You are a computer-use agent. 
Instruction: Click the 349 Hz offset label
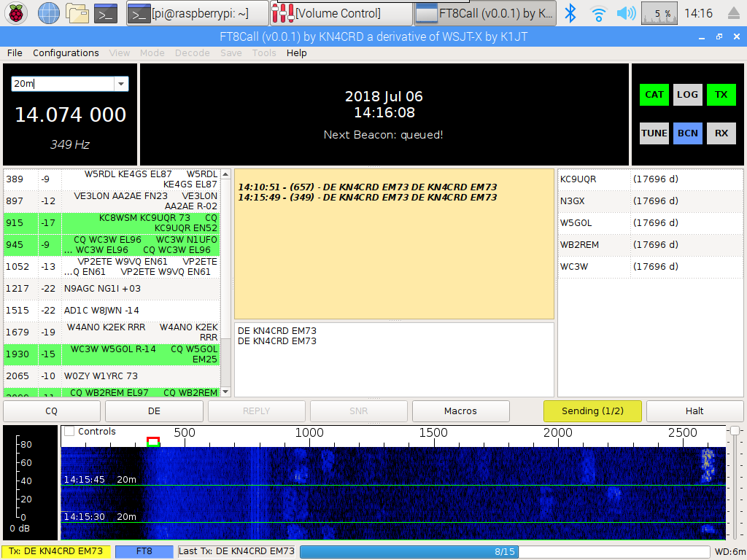[70, 144]
